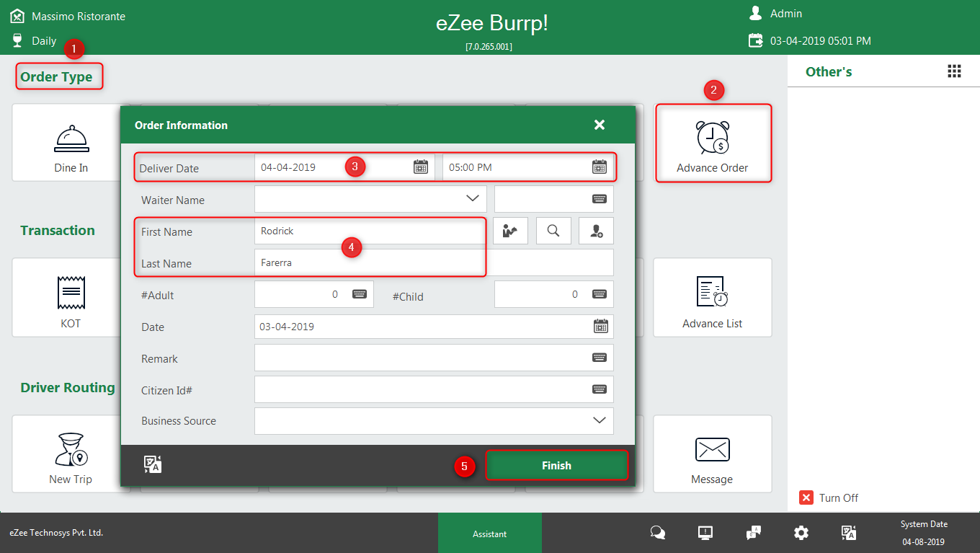Viewport: 980px width, 553px height.
Task: Expand the Waiter Name dropdown
Action: (x=473, y=198)
